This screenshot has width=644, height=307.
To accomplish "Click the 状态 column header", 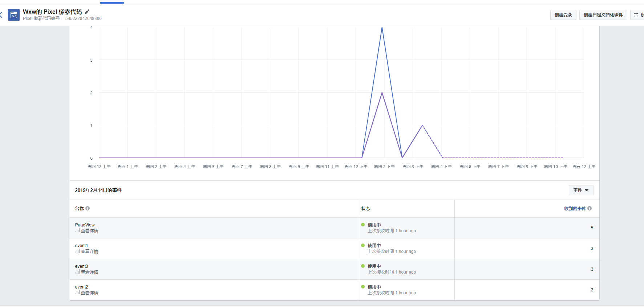I will 365,209.
